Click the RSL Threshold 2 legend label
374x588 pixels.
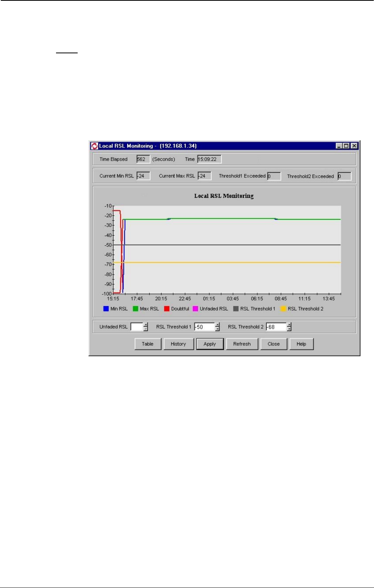(306, 309)
